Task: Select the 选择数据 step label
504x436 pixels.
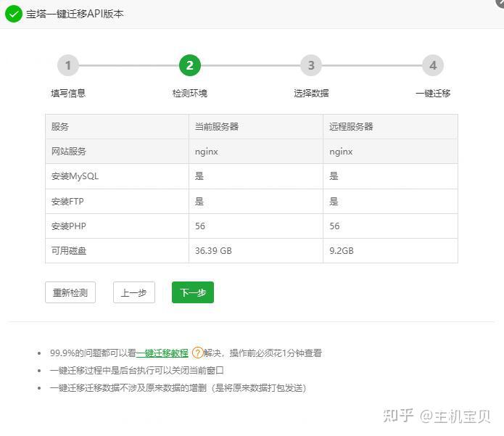Action: (311, 94)
